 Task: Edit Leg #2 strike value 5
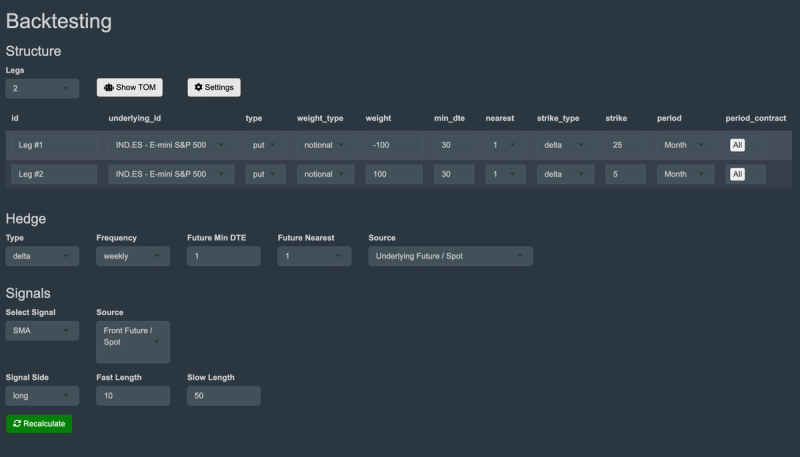pyautogui.click(x=626, y=174)
